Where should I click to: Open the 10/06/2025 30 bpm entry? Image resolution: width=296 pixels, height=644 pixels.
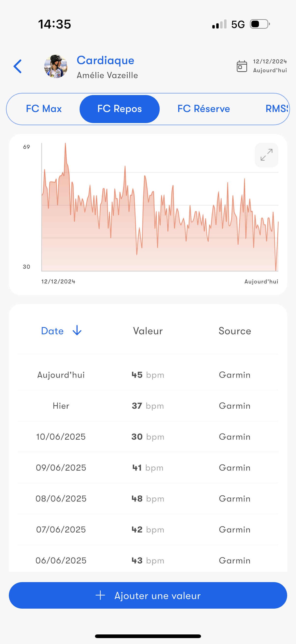148,437
